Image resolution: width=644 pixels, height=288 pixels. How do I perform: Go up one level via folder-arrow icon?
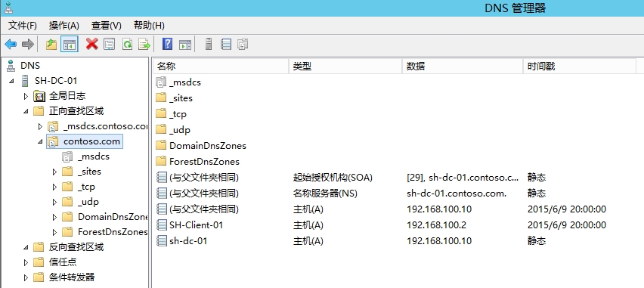pos(51,45)
